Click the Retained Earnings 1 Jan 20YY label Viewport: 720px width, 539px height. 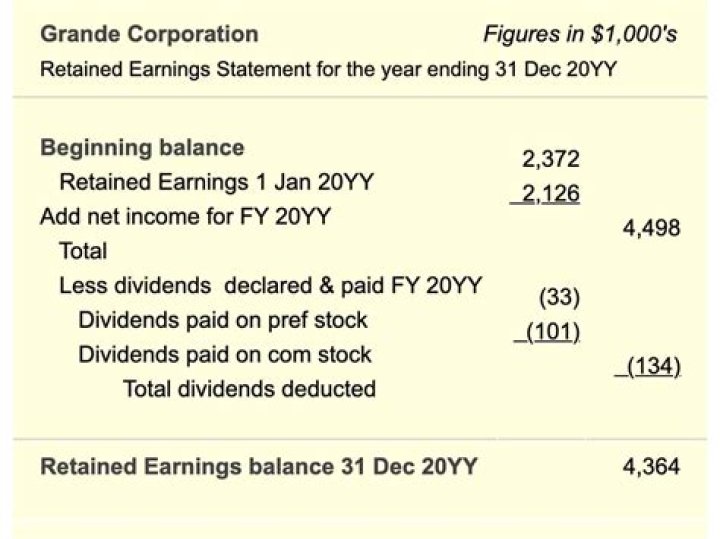(x=201, y=183)
